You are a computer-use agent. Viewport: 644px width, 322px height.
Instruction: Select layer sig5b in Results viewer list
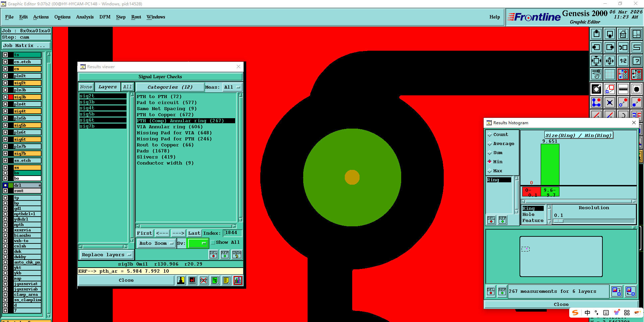[103, 114]
